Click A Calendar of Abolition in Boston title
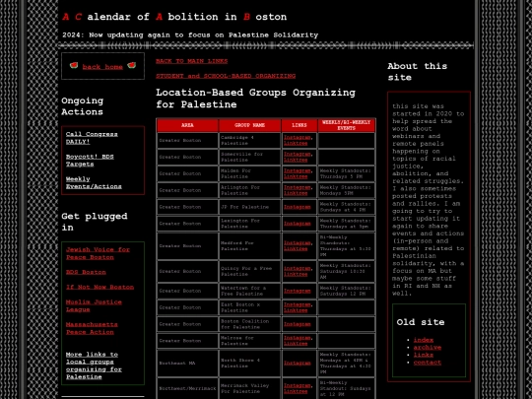This screenshot has height=399, width=532. tap(174, 17)
